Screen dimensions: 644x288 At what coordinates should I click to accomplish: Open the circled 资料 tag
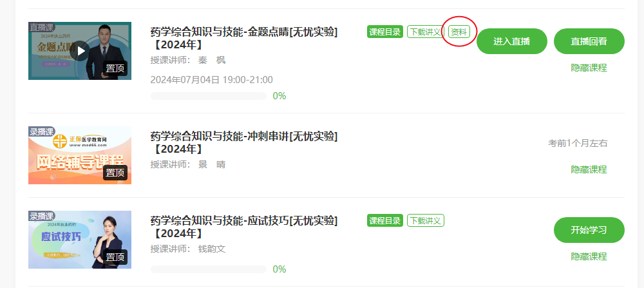pos(459,32)
